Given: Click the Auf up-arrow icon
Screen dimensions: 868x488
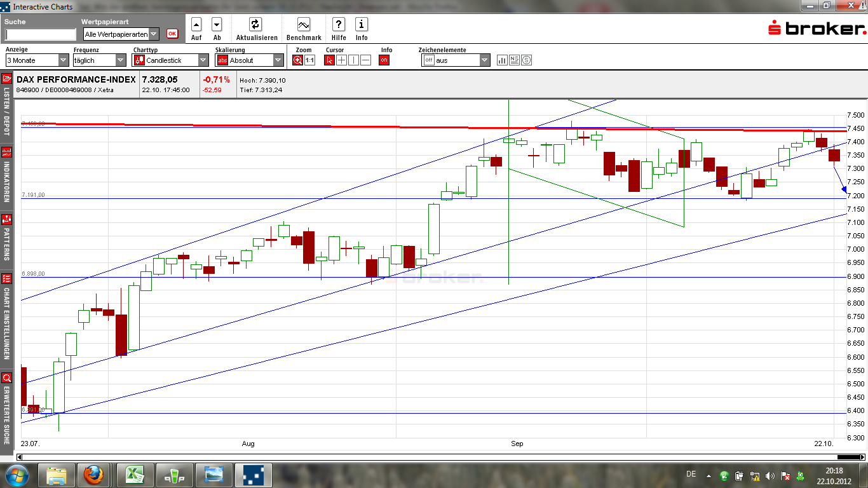Looking at the screenshot, I should 196,25.
